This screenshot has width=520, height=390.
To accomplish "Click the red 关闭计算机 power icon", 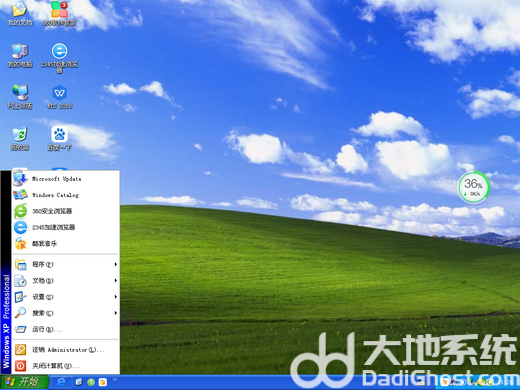I will pos(20,366).
